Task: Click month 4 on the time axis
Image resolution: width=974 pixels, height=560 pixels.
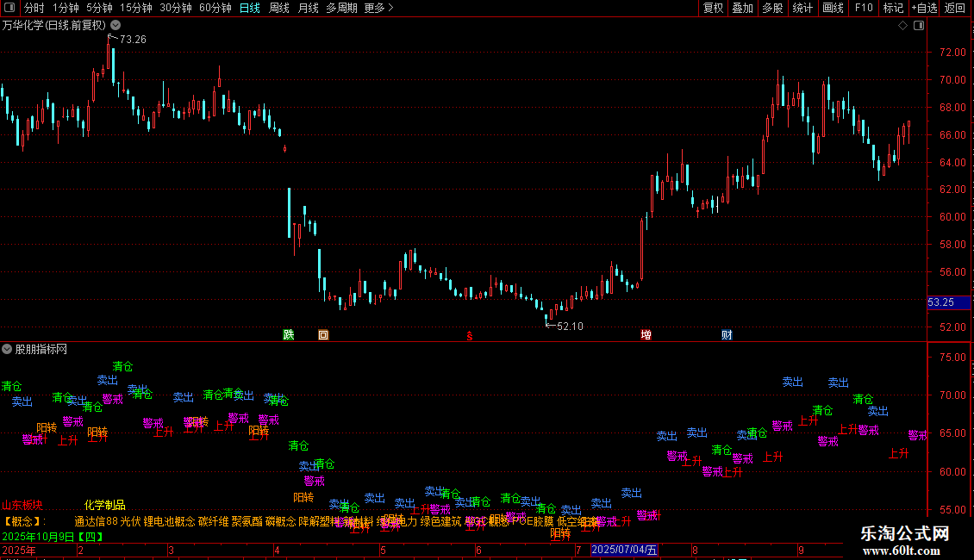Action: coord(277,550)
